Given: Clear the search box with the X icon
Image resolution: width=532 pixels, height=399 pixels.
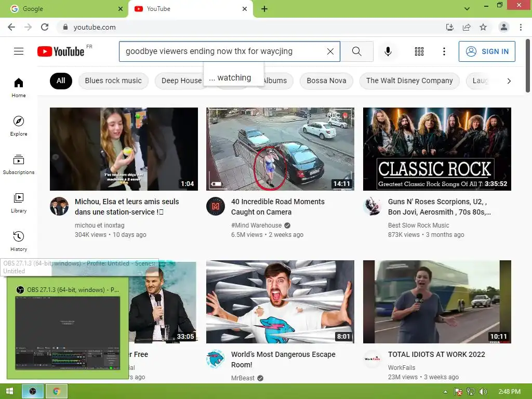Looking at the screenshot, I should point(330,51).
